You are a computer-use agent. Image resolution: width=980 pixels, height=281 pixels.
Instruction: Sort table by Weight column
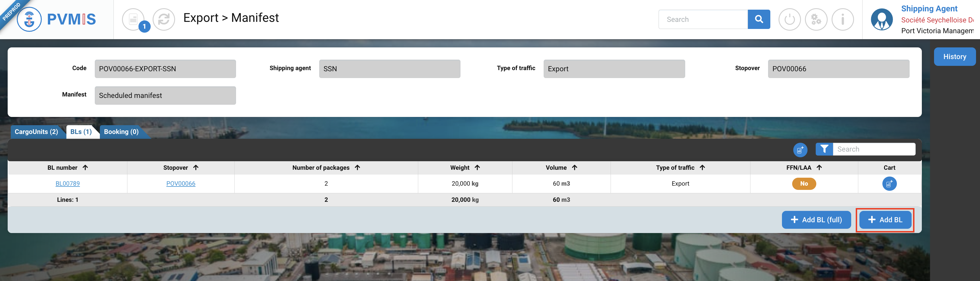[477, 167]
